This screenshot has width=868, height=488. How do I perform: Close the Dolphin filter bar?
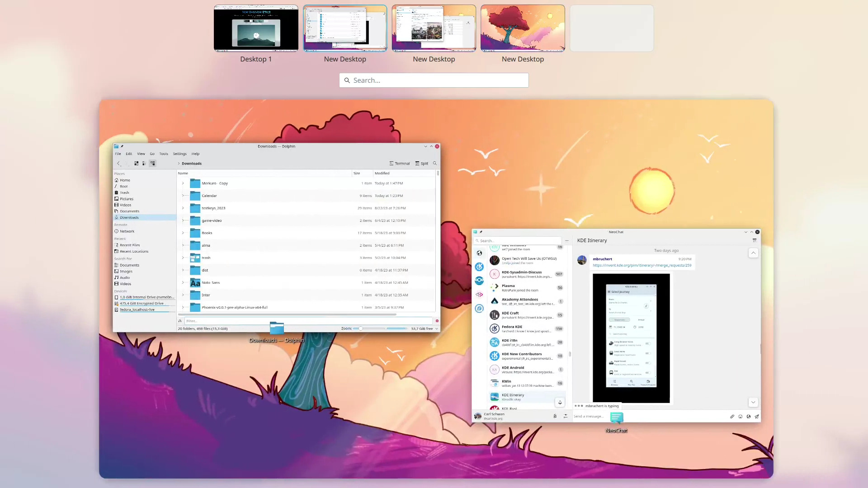pos(437,321)
